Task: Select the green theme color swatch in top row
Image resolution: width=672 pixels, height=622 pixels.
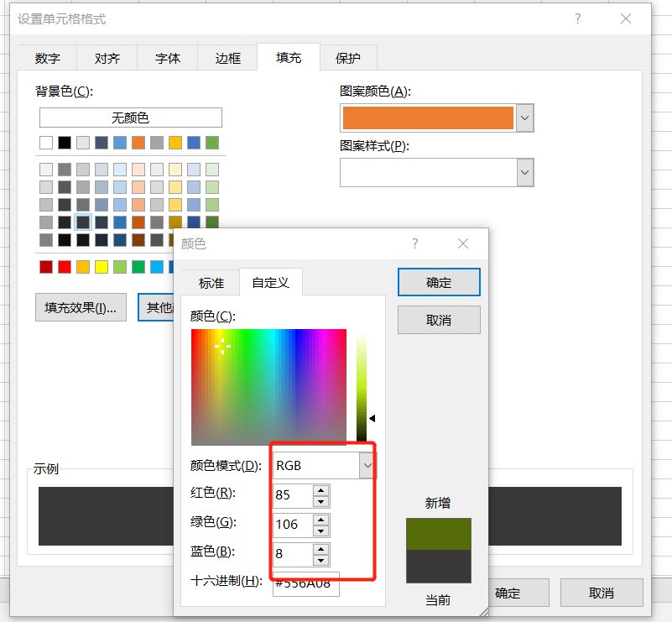Action: 211,143
